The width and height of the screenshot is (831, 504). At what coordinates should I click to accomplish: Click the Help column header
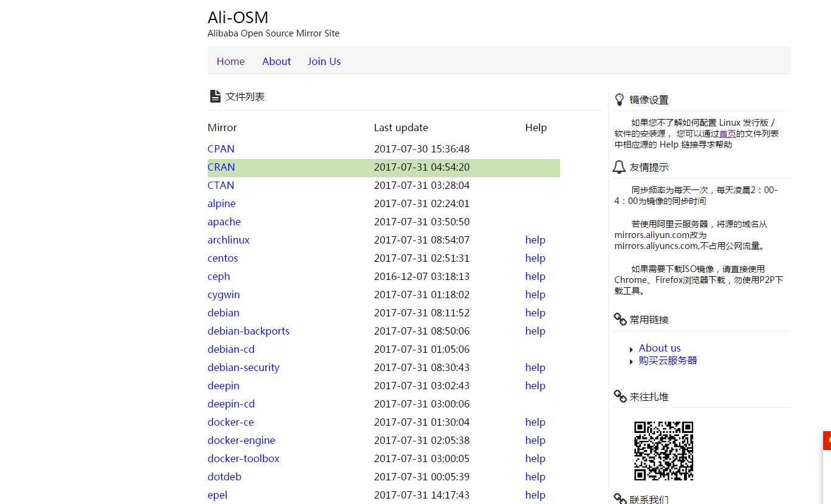(x=536, y=128)
